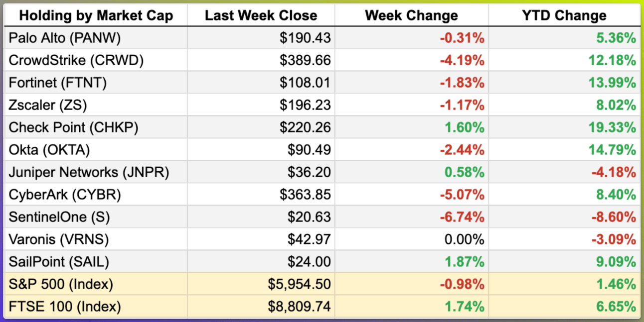
Task: Select the YTD Change column header
Action: pos(564,15)
